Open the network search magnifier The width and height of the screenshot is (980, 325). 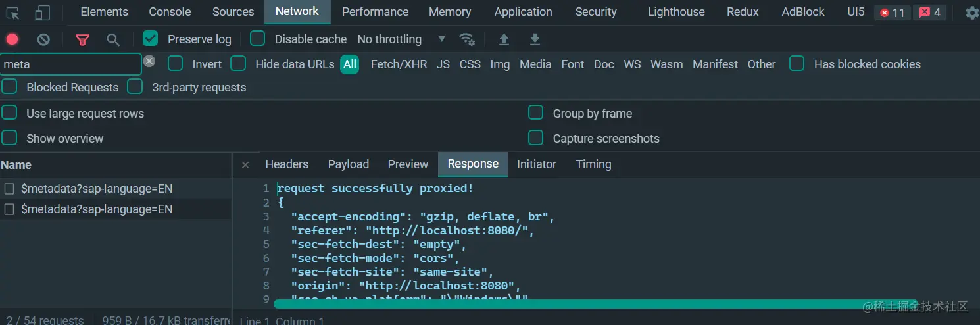[113, 39]
